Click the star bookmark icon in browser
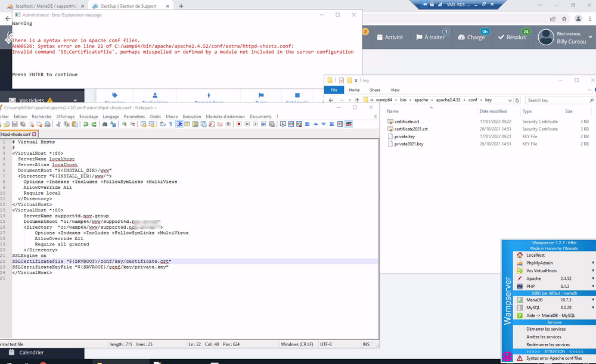 point(564,18)
